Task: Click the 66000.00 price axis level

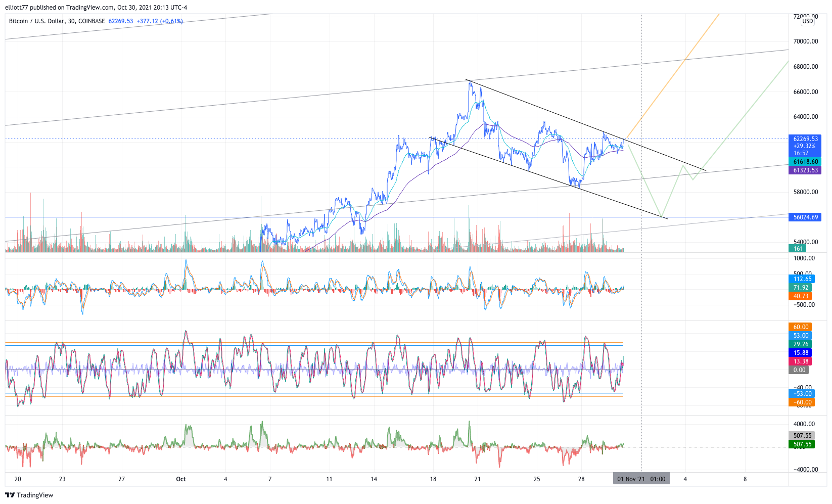Action: pyautogui.click(x=806, y=92)
